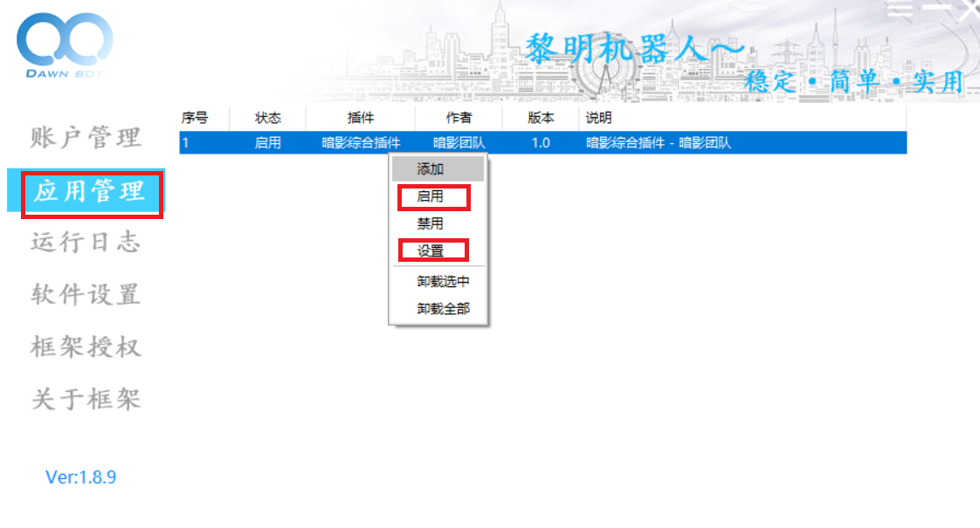Select the 暗影综合插件 plugin name cell
The width and height of the screenshot is (980, 528).
coord(361,142)
